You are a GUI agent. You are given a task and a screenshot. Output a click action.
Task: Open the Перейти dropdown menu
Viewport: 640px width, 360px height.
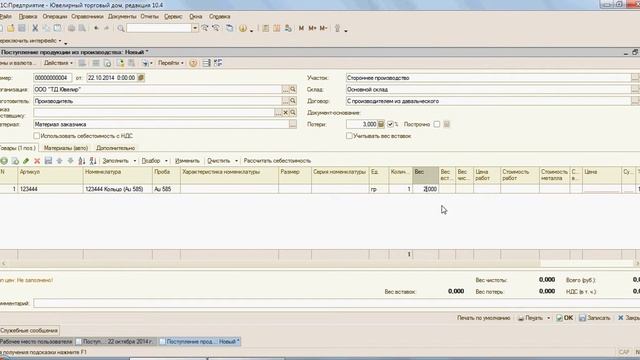tap(171, 63)
